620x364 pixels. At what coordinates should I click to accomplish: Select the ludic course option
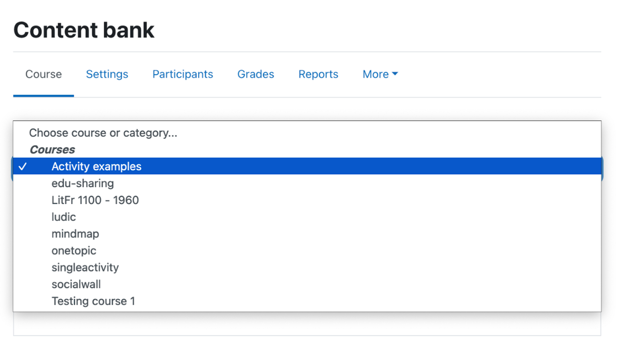click(x=307, y=217)
